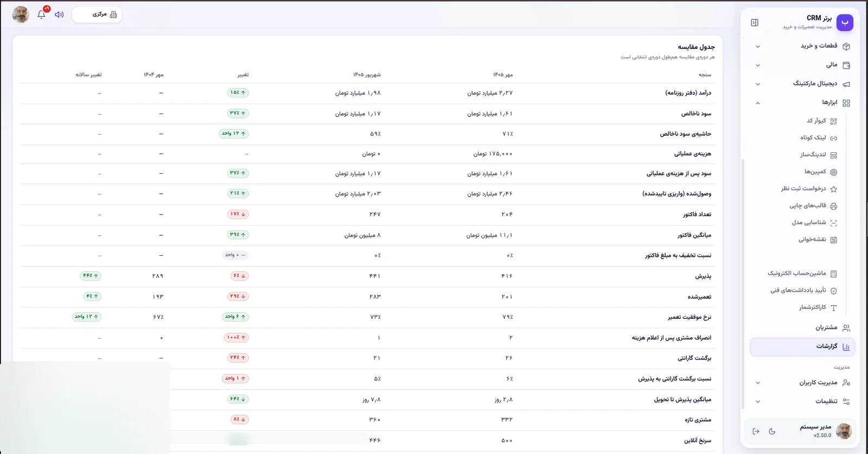Click the scan icon for شناسایی مدل

[834, 223]
